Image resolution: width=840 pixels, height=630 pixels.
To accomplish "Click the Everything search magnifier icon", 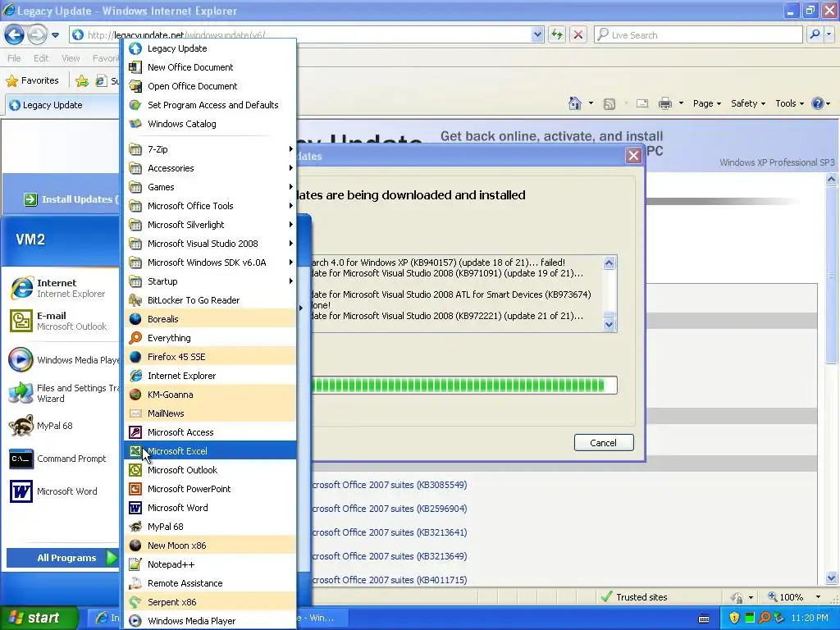I will 135,338.
